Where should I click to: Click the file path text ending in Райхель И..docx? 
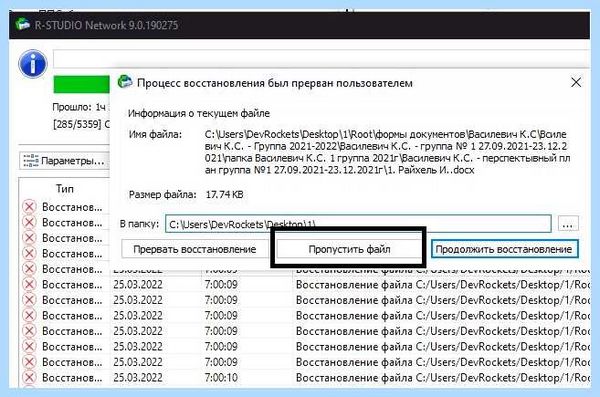tap(387, 152)
